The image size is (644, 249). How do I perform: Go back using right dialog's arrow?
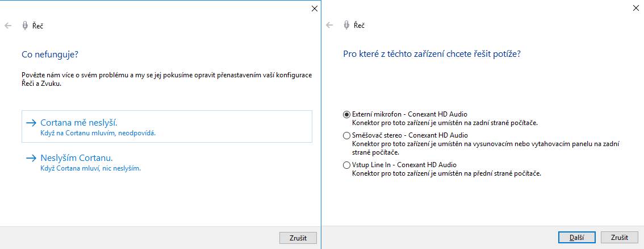pyautogui.click(x=329, y=26)
